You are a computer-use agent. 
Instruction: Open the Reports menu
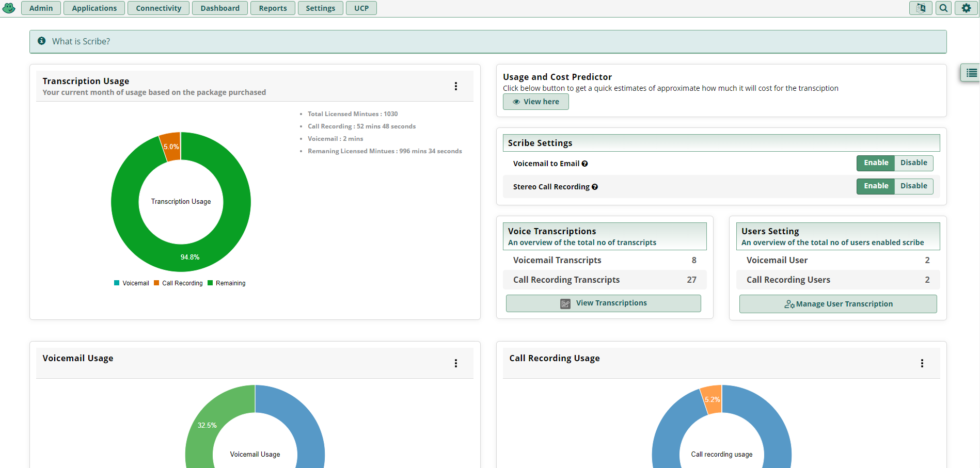coord(273,8)
